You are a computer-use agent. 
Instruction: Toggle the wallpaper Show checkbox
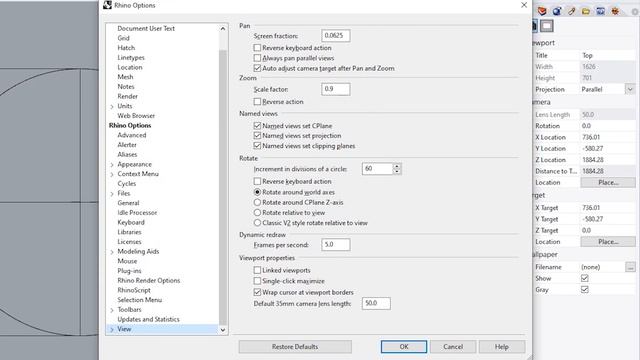(x=584, y=278)
